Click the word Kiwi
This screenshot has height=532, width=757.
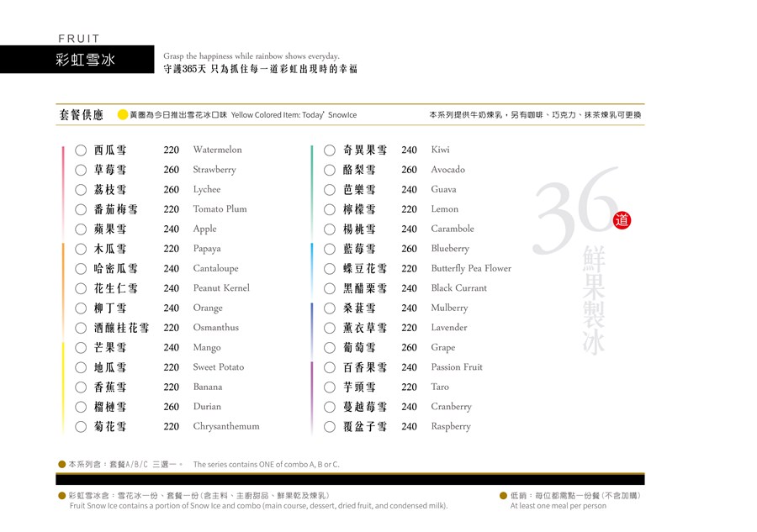pyautogui.click(x=440, y=150)
